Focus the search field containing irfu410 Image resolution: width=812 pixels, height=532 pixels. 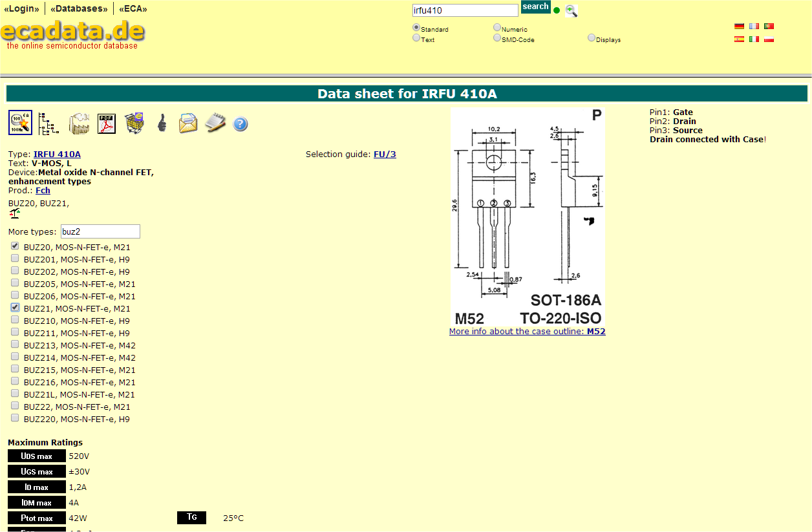pos(465,10)
